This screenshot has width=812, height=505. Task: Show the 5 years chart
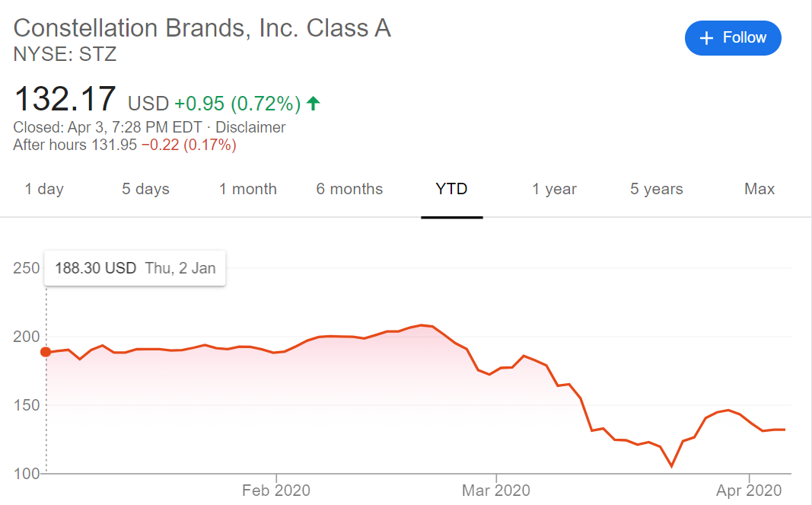pyautogui.click(x=656, y=190)
